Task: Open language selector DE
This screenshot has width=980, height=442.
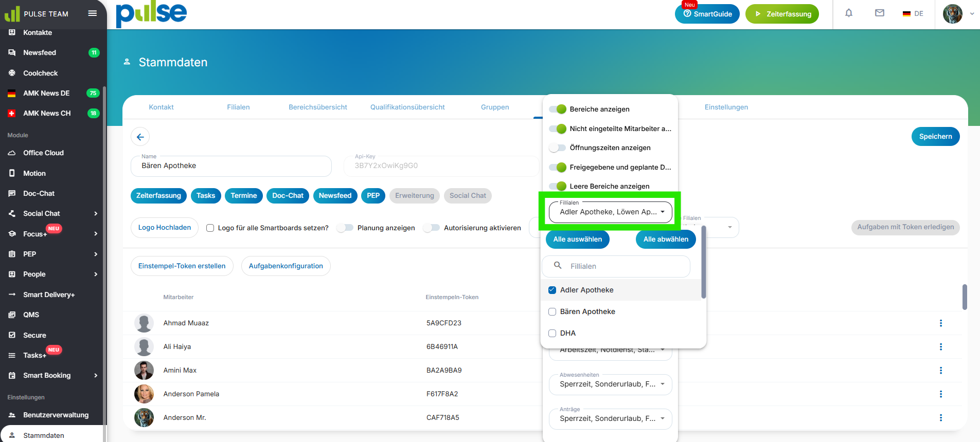Action: coord(913,14)
